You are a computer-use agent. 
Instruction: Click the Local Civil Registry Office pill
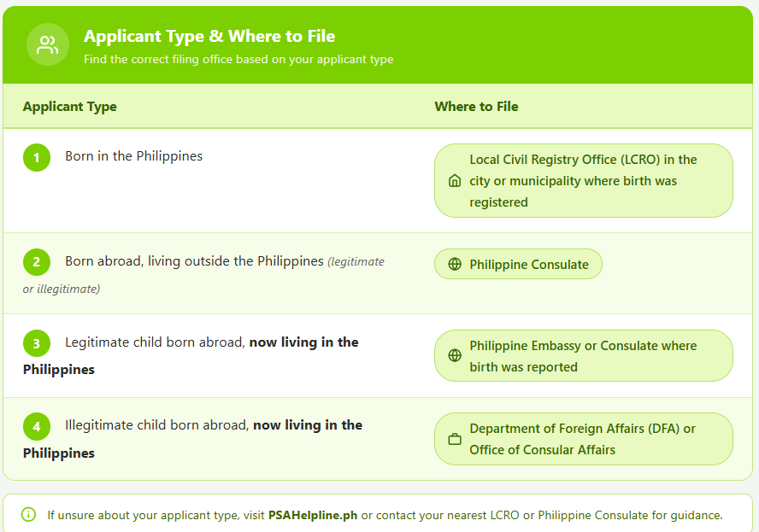click(584, 180)
